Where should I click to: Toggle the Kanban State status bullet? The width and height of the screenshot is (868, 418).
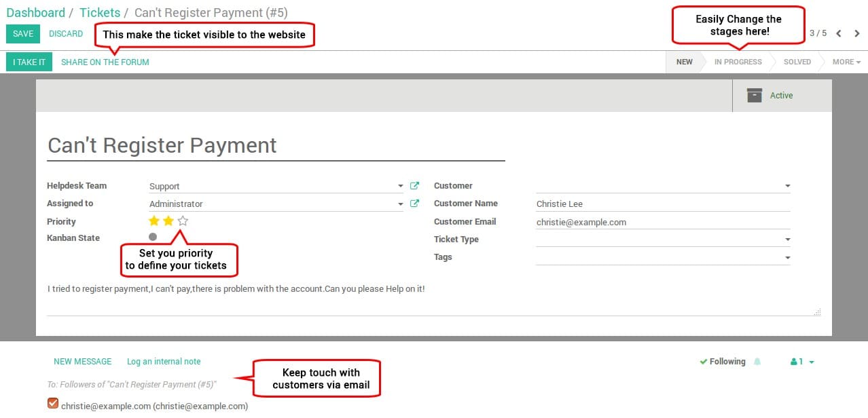click(x=153, y=237)
